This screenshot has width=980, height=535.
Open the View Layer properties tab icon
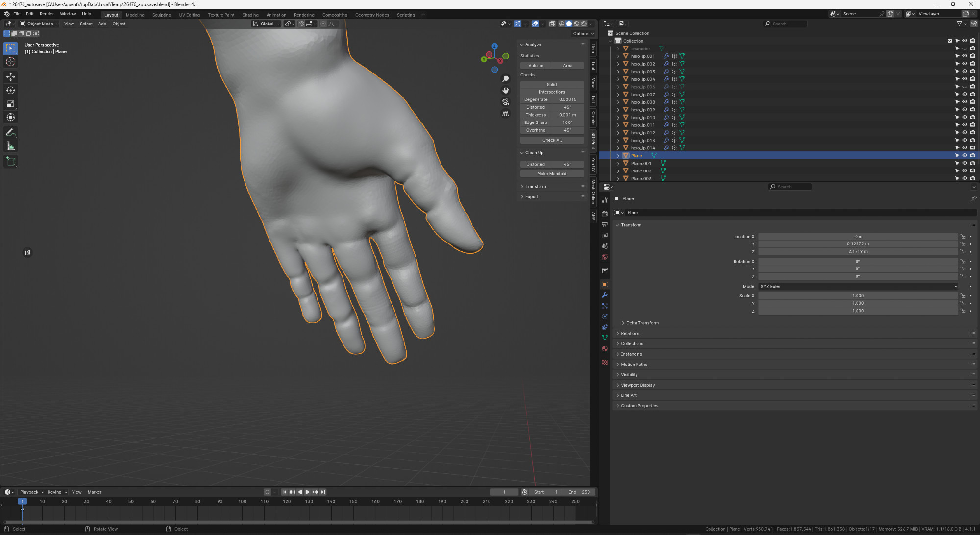click(605, 235)
